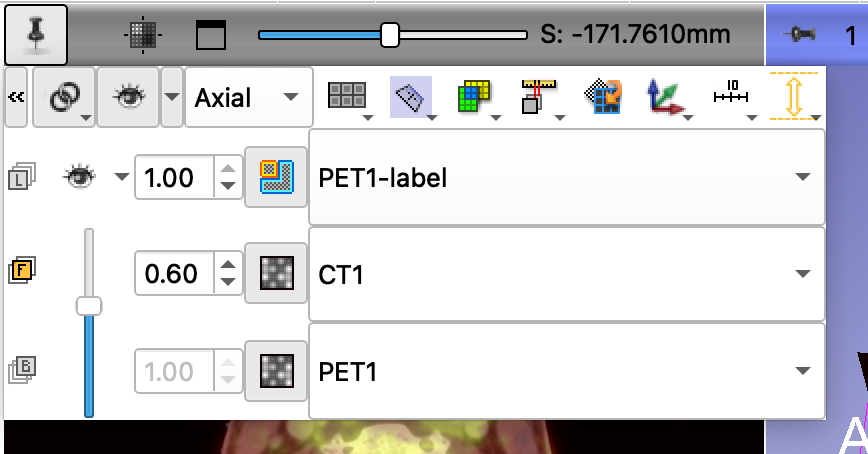Toggle the slice link chain icon
This screenshot has height=454, width=868.
tap(64, 97)
